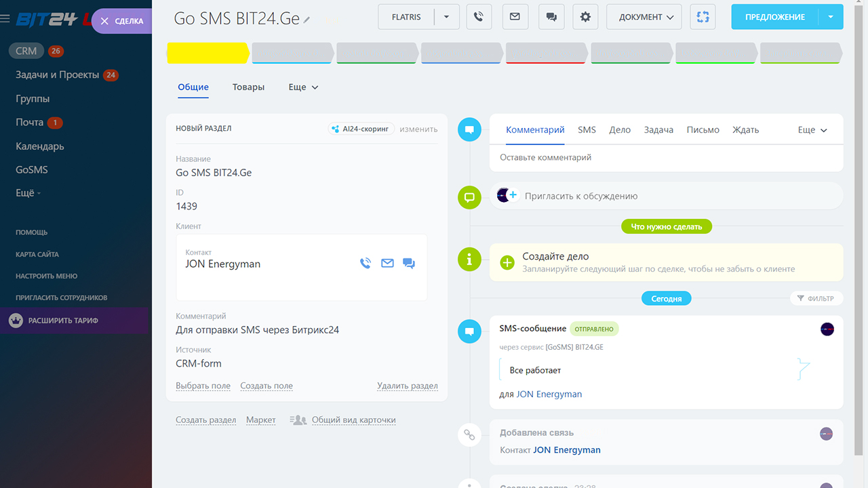Open the chat bubbles icon in top toolbar
The width and height of the screenshot is (868, 488).
[551, 17]
